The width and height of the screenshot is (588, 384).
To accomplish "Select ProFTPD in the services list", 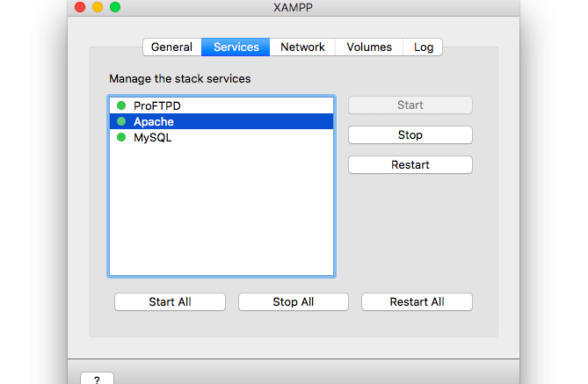I will point(221,105).
